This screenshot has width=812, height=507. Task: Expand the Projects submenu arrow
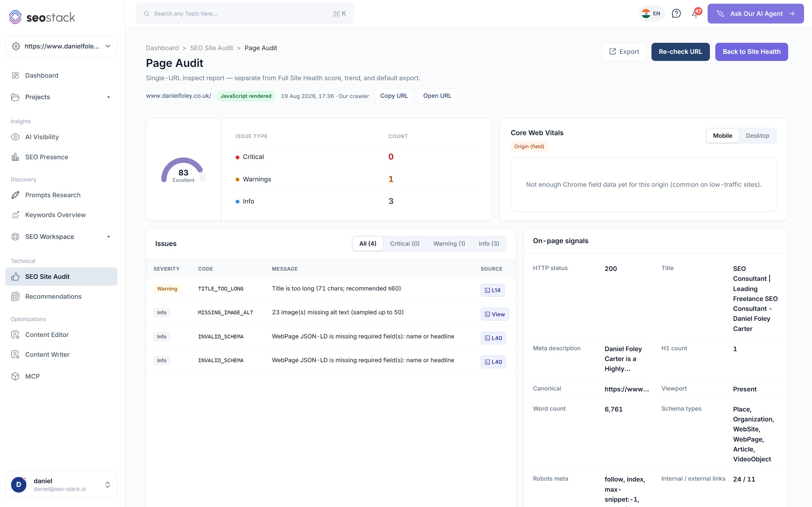click(x=108, y=97)
